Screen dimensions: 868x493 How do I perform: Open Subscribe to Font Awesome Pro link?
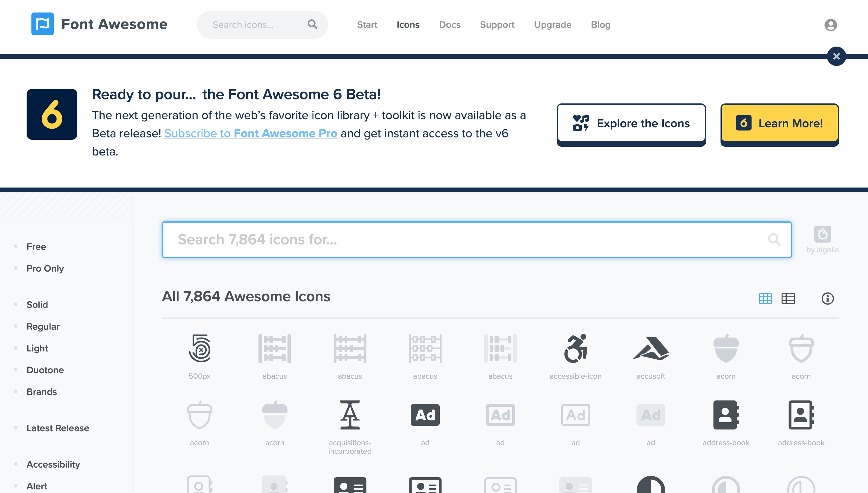(251, 133)
